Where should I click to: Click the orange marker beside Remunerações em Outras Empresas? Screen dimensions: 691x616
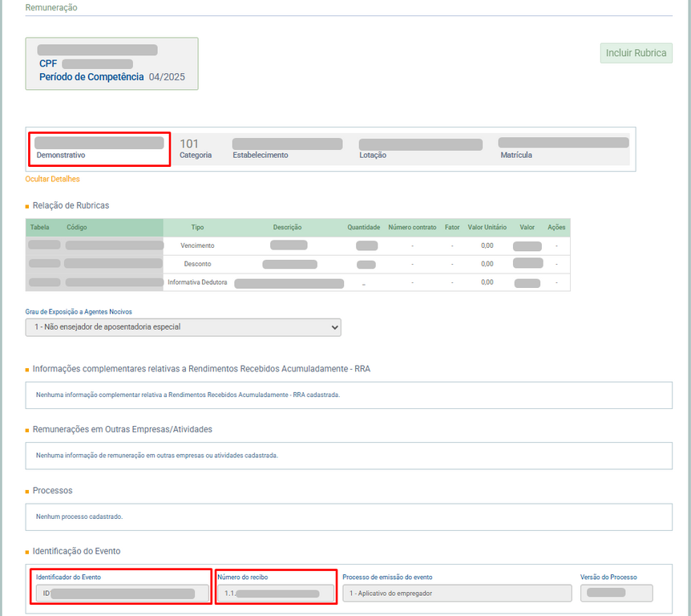(x=27, y=430)
